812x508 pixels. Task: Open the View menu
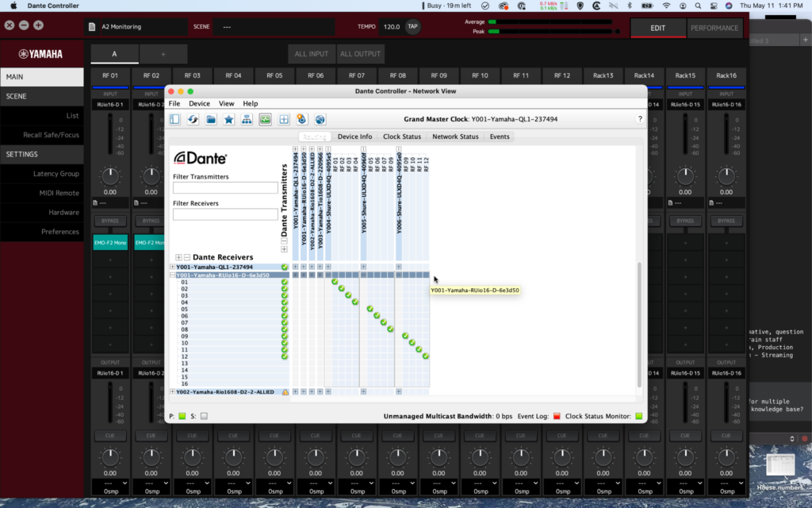point(226,104)
